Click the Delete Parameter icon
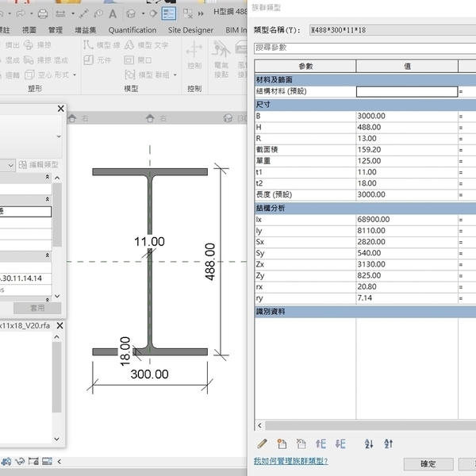Image resolution: width=476 pixels, height=476 pixels. click(x=300, y=444)
